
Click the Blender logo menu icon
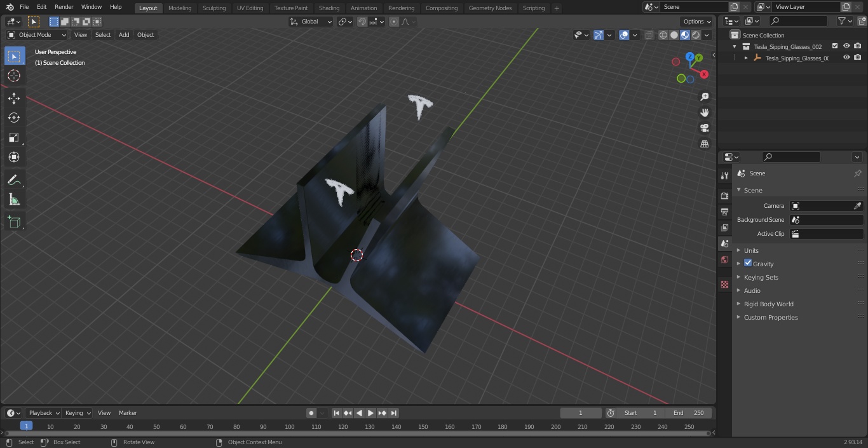pyautogui.click(x=10, y=7)
